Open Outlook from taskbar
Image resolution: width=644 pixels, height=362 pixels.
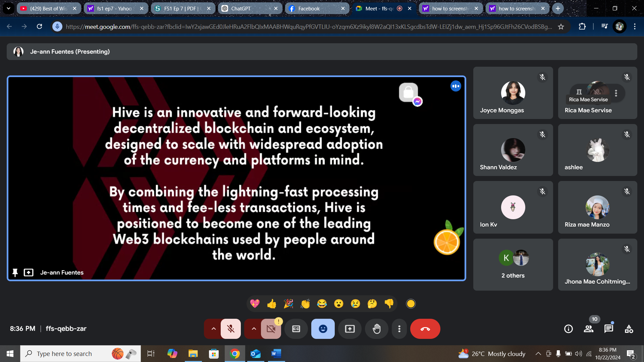(x=256, y=354)
